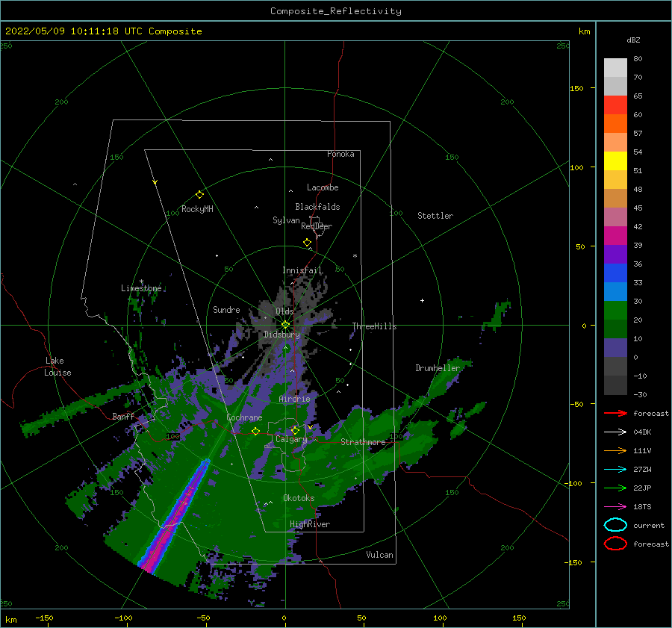Click the yellow radar-center diamond near Olds
Viewport: 672px width, 628px height.
click(x=285, y=325)
